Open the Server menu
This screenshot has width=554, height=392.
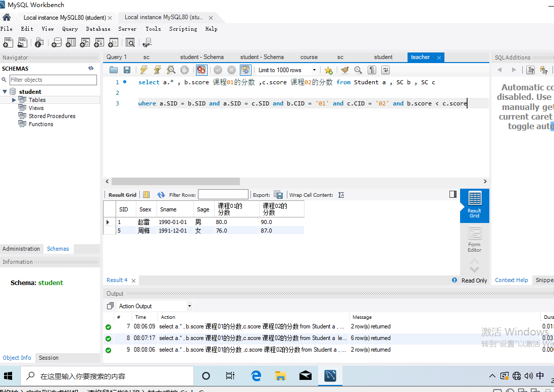pyautogui.click(x=127, y=29)
